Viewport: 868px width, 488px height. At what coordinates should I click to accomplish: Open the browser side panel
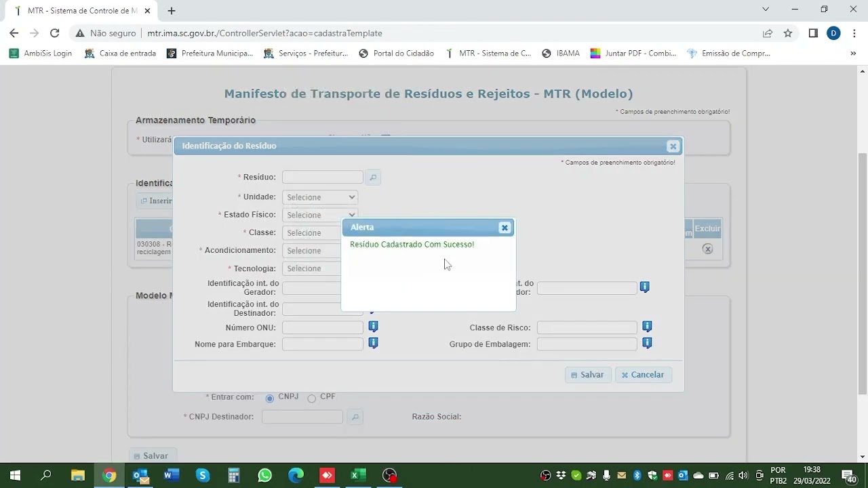(x=813, y=33)
